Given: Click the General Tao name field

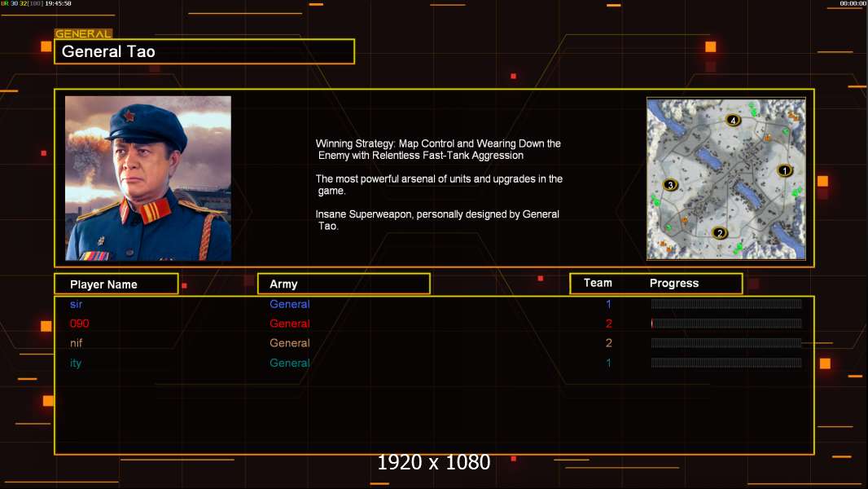Looking at the screenshot, I should tap(204, 51).
